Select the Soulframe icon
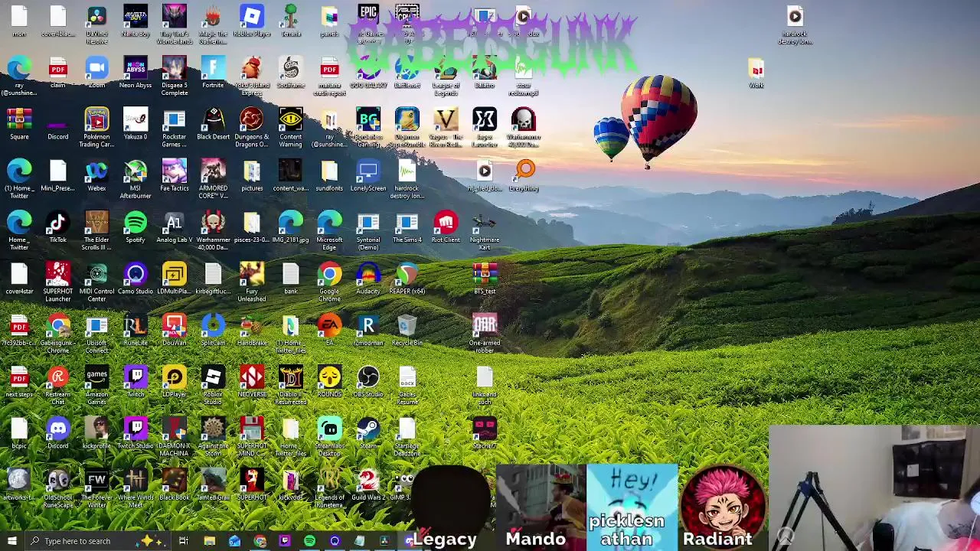Image resolution: width=980 pixels, height=551 pixels. pos(290,73)
